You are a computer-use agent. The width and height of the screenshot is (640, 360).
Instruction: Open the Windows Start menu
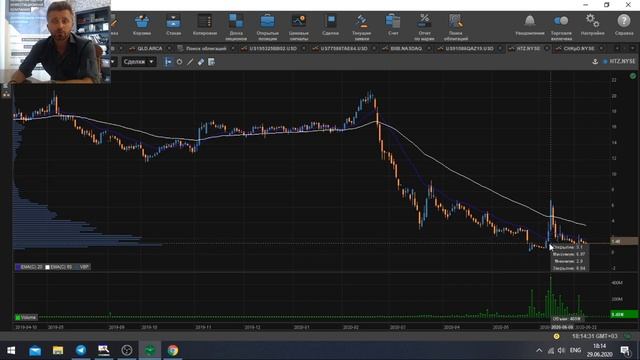tap(11, 350)
